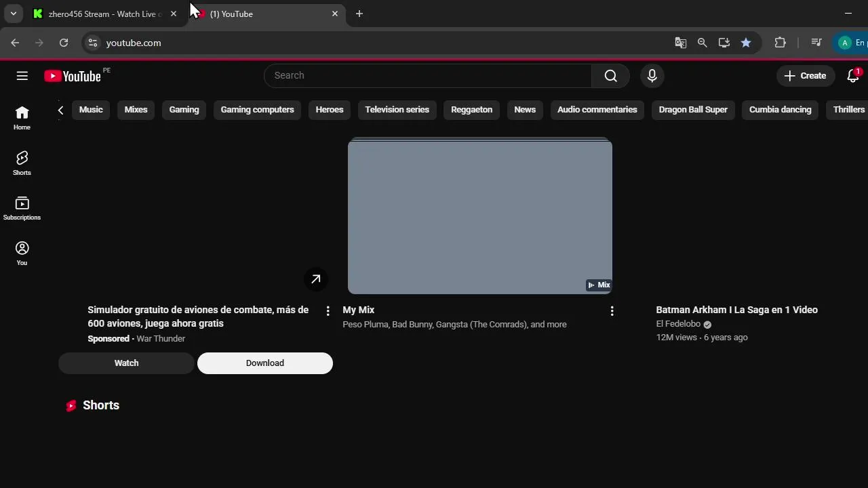Click the Watch button on ad
Viewport: 868px width, 488px height.
[x=126, y=363]
